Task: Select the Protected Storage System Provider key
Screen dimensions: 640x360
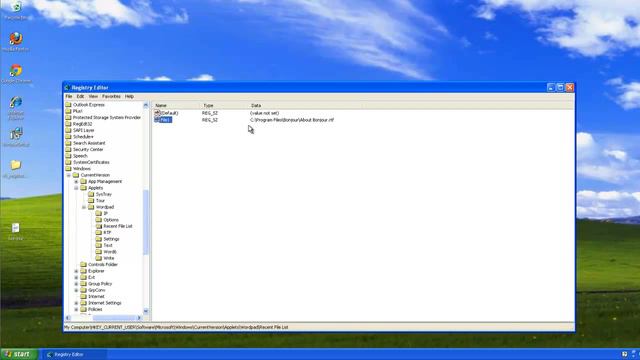Action: tap(107, 118)
